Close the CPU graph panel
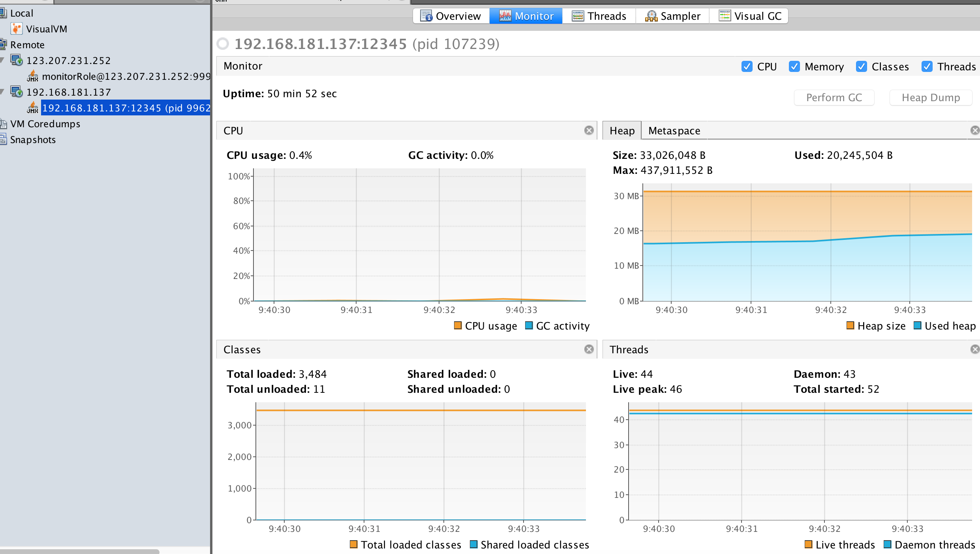980x554 pixels. 589,130
